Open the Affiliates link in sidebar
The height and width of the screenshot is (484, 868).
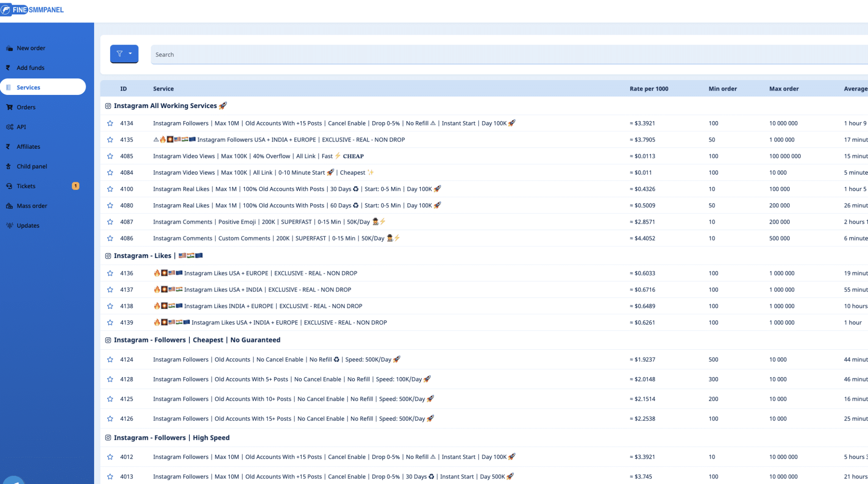28,147
